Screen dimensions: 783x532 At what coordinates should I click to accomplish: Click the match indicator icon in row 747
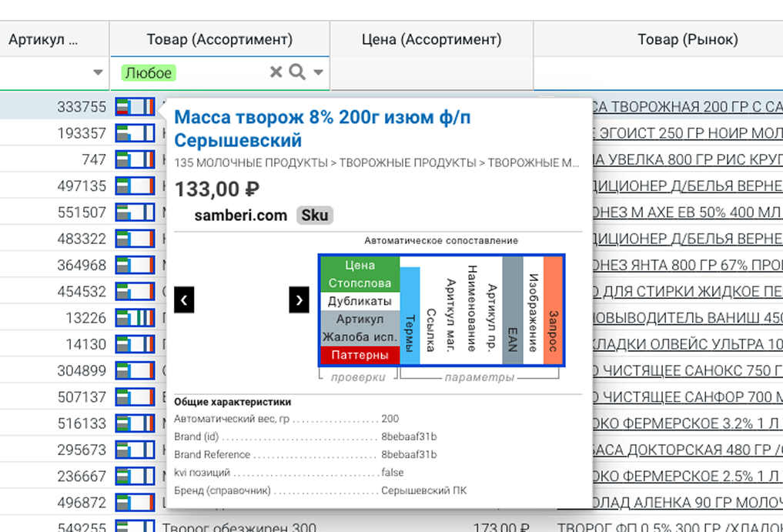[135, 160]
